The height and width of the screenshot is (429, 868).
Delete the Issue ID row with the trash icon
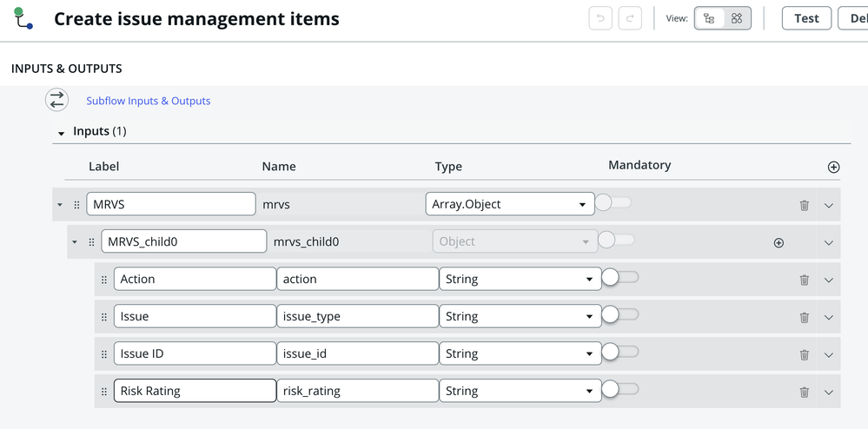[x=805, y=355]
